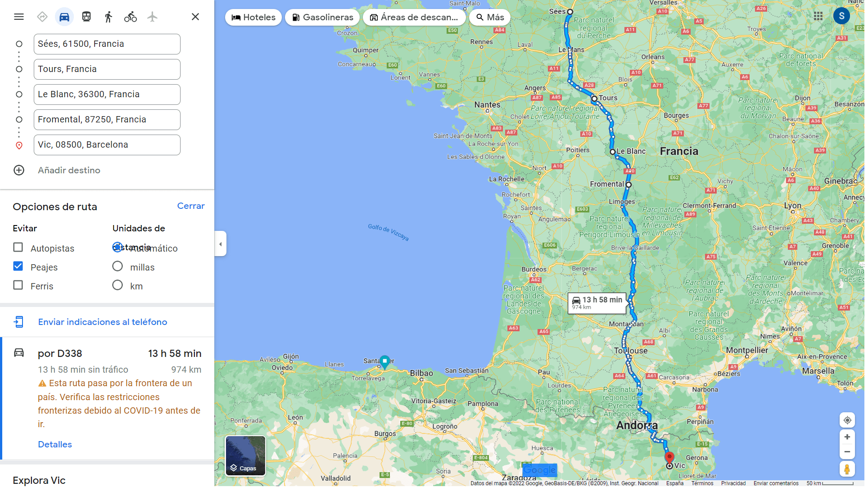Viewport: 868px width, 487px height.
Task: Filter map by Gasolineras
Action: coord(322,17)
